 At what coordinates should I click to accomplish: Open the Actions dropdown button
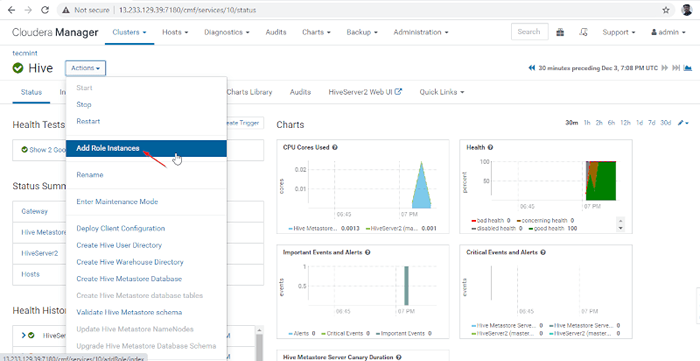[85, 68]
